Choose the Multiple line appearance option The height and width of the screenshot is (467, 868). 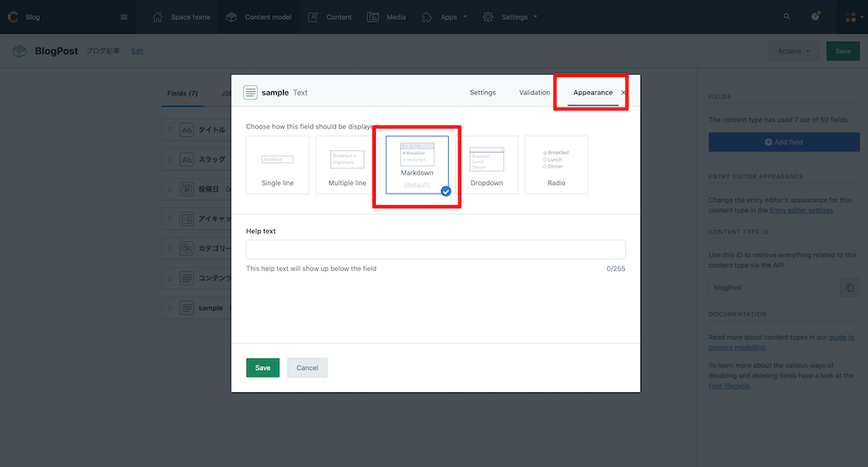click(x=347, y=165)
